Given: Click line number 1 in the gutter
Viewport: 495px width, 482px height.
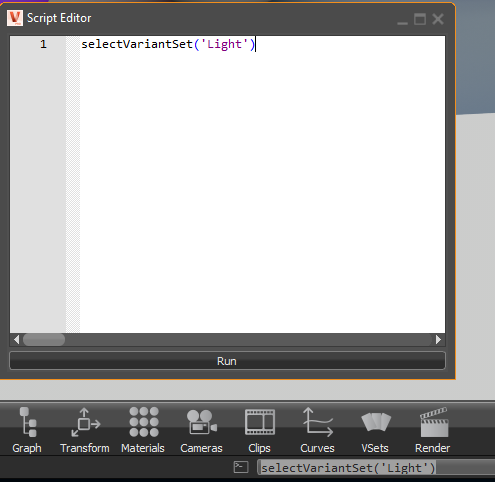Looking at the screenshot, I should pos(43,44).
